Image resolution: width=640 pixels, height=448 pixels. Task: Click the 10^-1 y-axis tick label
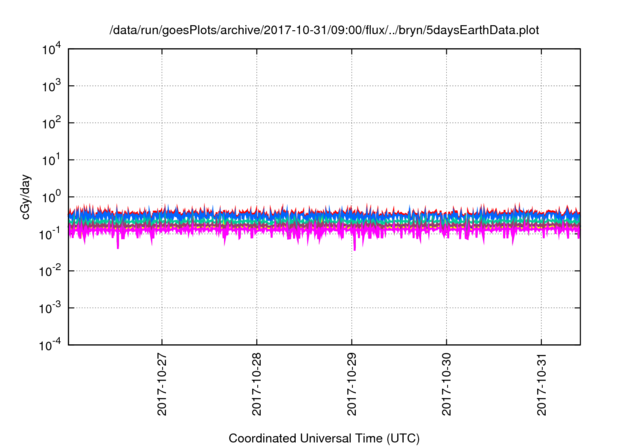(x=50, y=234)
